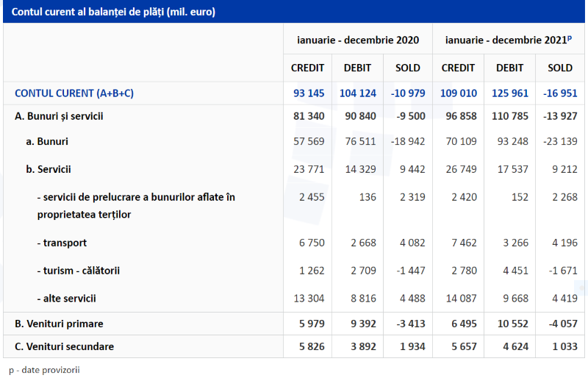Select the value 13 304
The height and width of the screenshot is (378, 588).
click(309, 299)
